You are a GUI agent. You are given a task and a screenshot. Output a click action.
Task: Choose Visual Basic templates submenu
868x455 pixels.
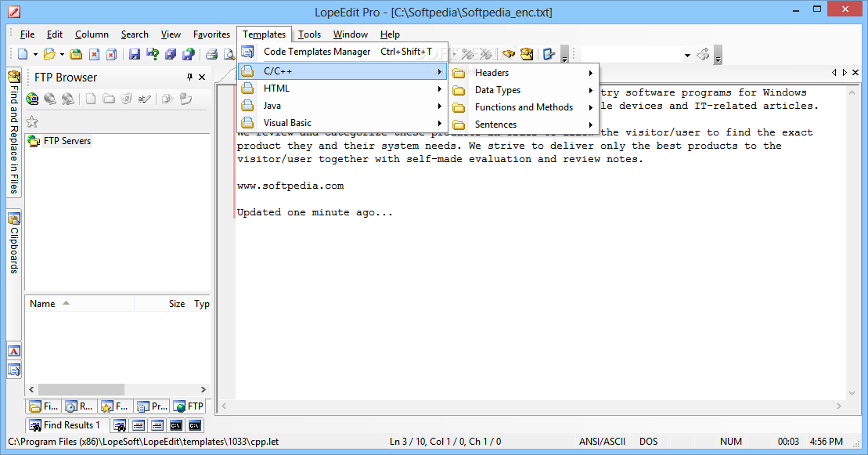342,122
